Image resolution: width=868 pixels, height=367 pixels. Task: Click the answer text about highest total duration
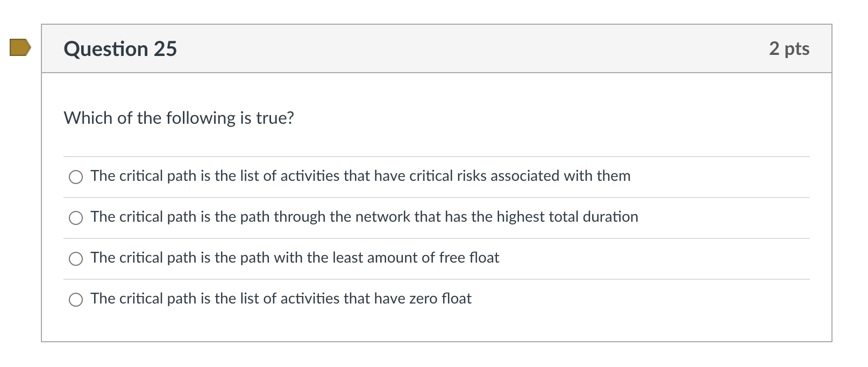click(364, 217)
